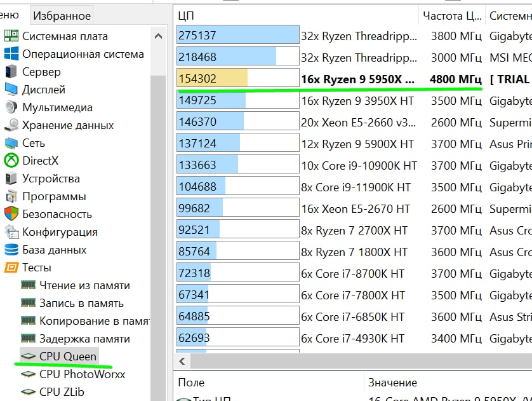The image size is (532, 401).
Task: Select the Операционная система Windows icon
Action: (x=11, y=54)
